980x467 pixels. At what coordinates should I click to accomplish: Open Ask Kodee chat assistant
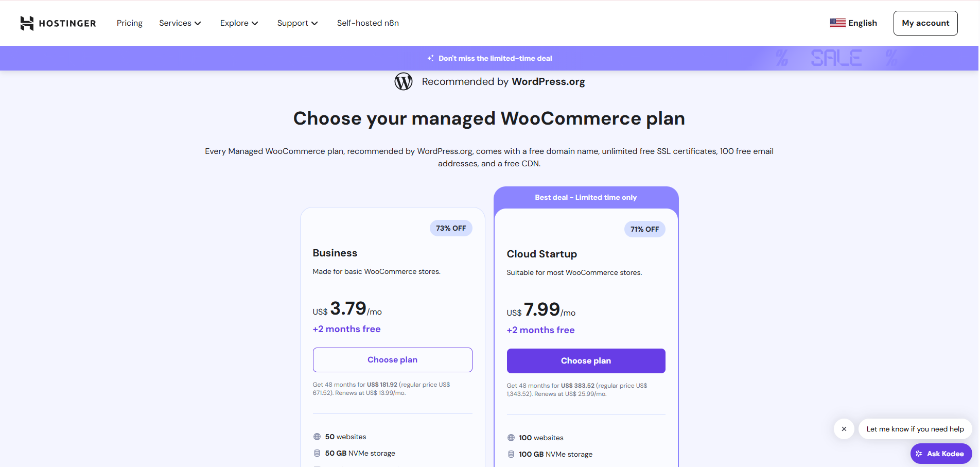941,454
